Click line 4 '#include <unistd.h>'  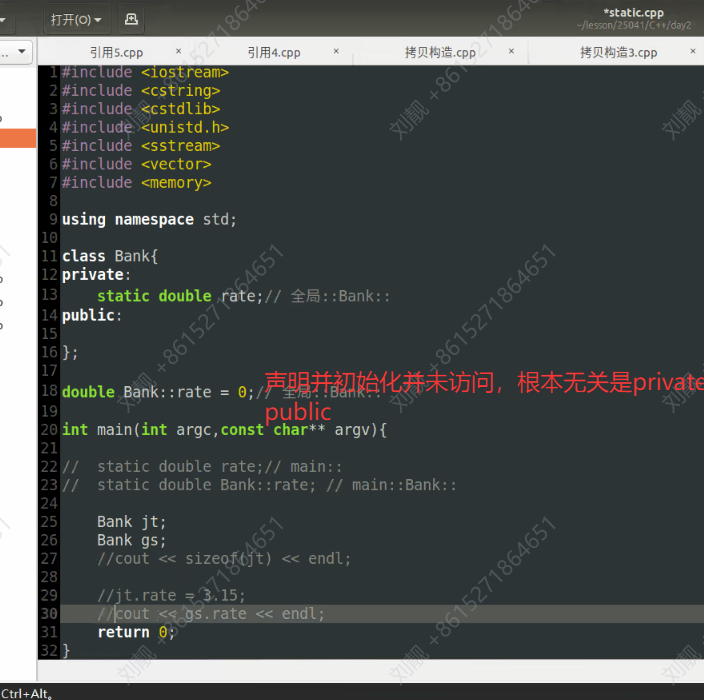(x=145, y=128)
